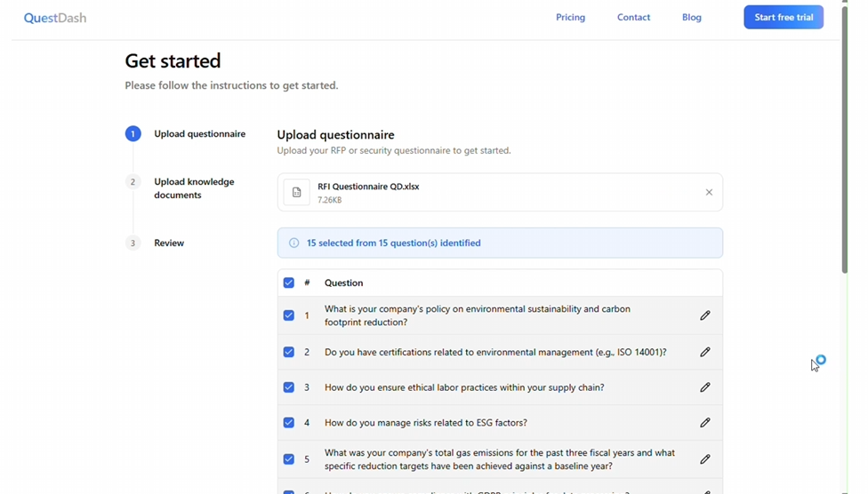Uncheck question 5 checkbox
Image resolution: width=868 pixels, height=494 pixels.
pyautogui.click(x=288, y=459)
